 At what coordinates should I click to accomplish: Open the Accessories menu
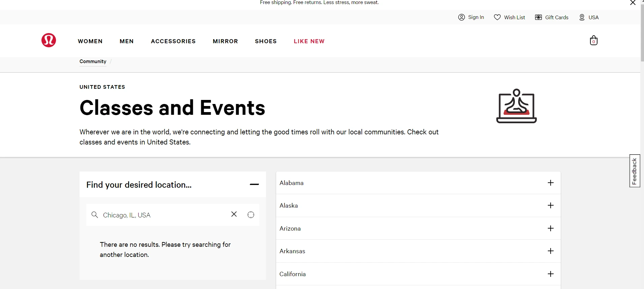click(173, 41)
